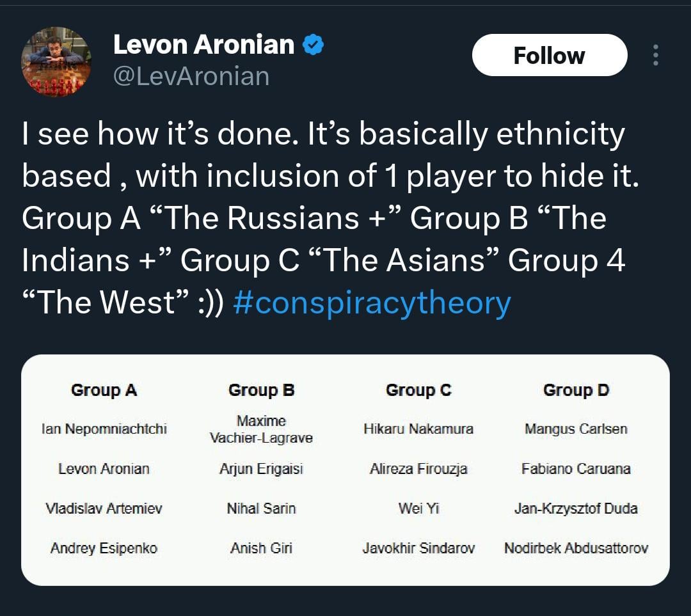Select Andrey Esipenko in Group A

[x=104, y=548]
